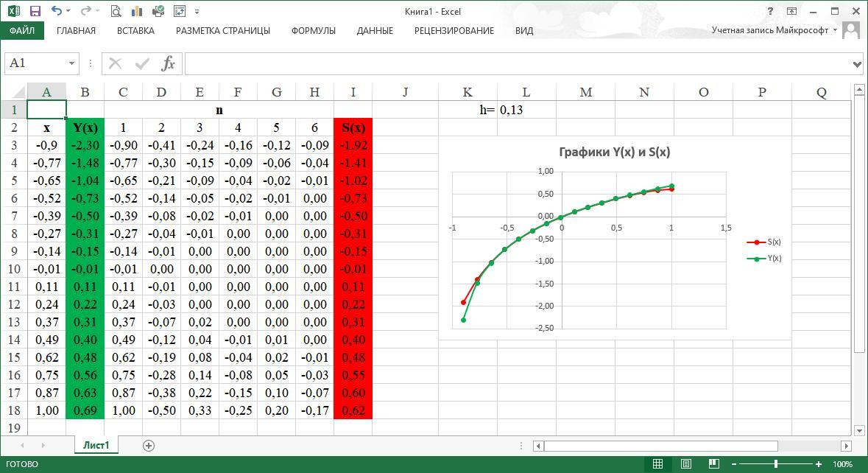This screenshot has width=868, height=473.
Task: Select column header I
Action: [353, 92]
